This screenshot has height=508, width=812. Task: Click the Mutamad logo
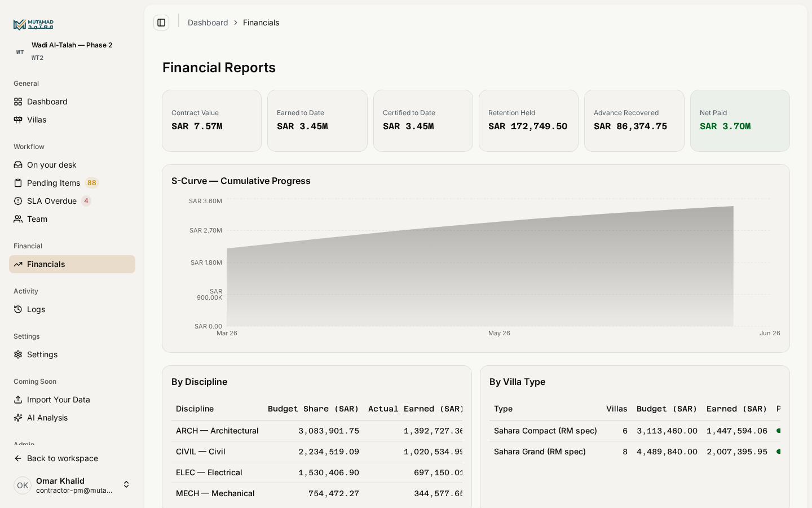point(33,24)
